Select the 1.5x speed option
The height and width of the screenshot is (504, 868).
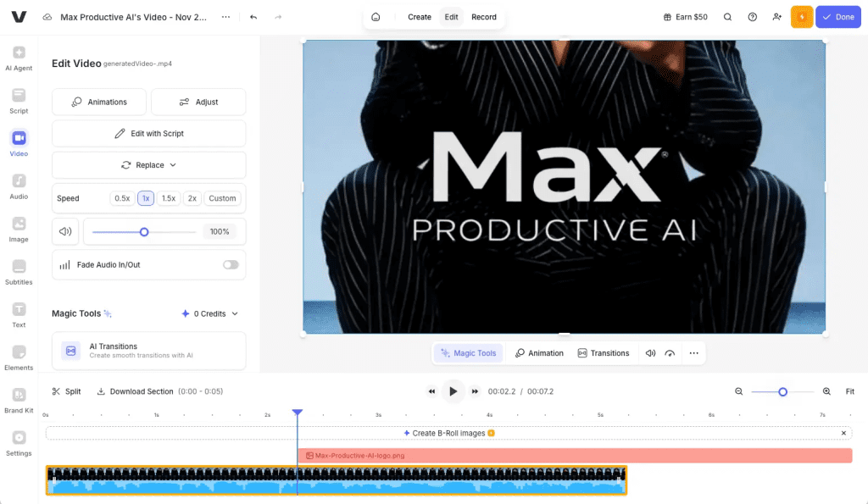click(x=169, y=198)
